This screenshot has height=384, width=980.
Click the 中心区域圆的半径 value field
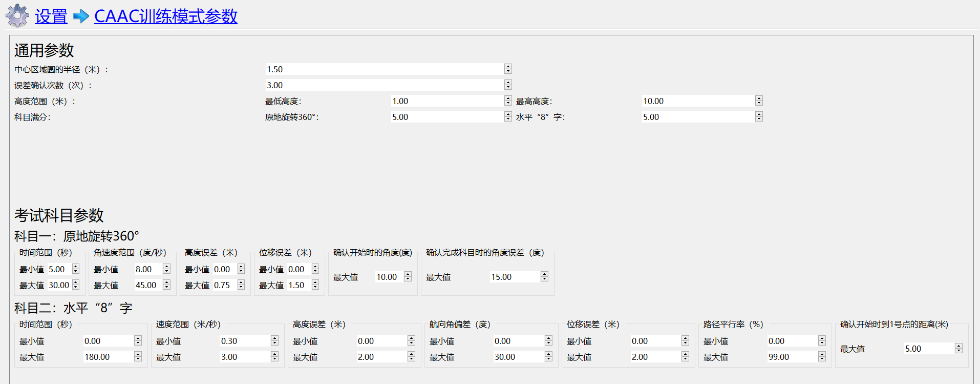384,69
